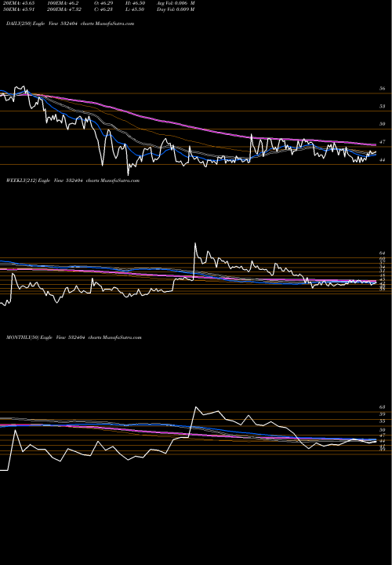
Task: Click the Avg Vol value
Action: coord(176,3)
